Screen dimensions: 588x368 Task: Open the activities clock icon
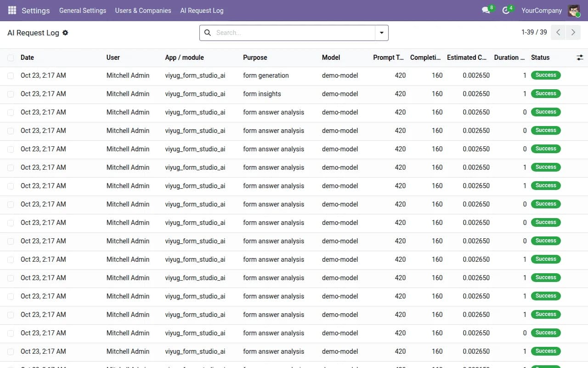coord(506,10)
